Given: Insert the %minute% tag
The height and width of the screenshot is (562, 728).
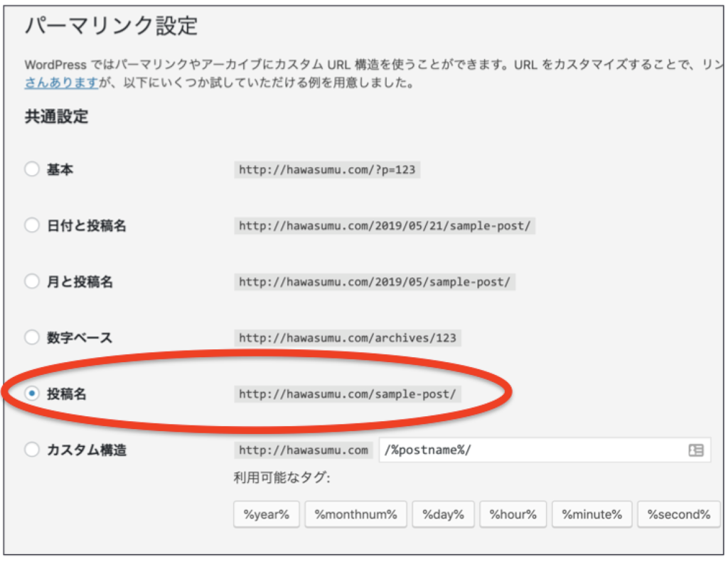Looking at the screenshot, I should (x=591, y=515).
